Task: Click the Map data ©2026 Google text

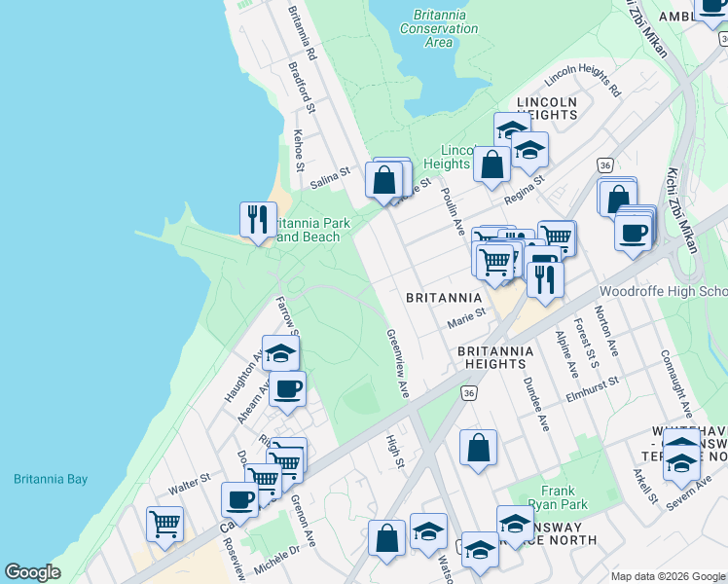Action: 668,576
